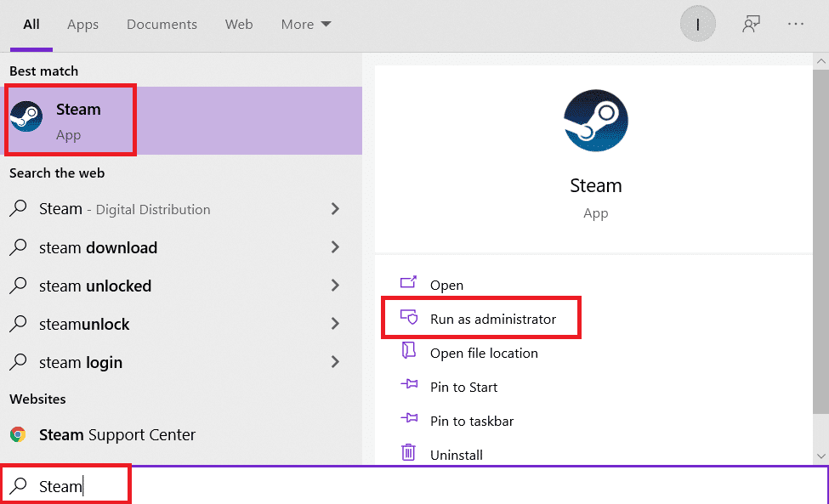Switch to the Documents tab

click(162, 24)
